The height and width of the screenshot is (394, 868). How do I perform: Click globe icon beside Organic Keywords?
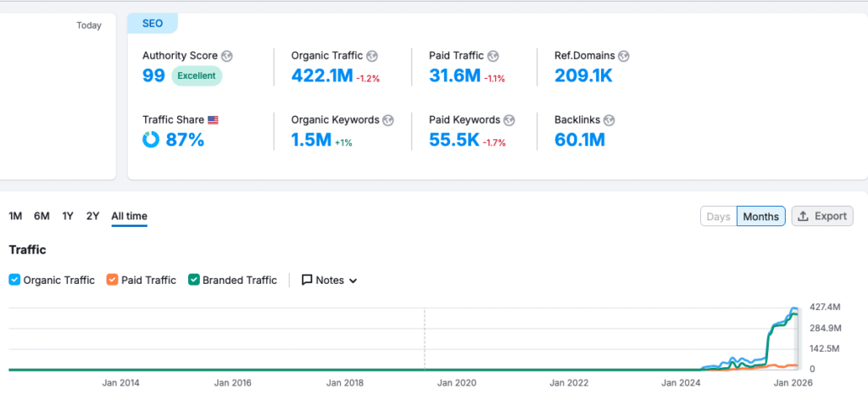point(387,120)
